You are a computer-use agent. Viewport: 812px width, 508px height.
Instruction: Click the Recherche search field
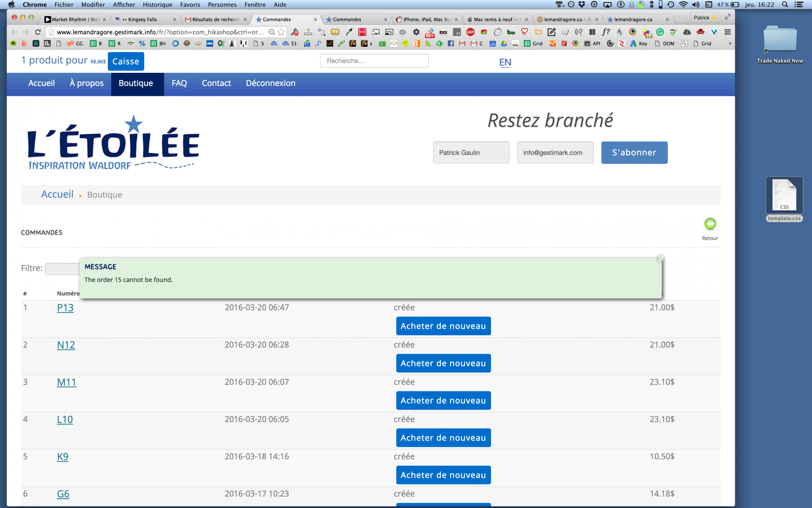(374, 61)
